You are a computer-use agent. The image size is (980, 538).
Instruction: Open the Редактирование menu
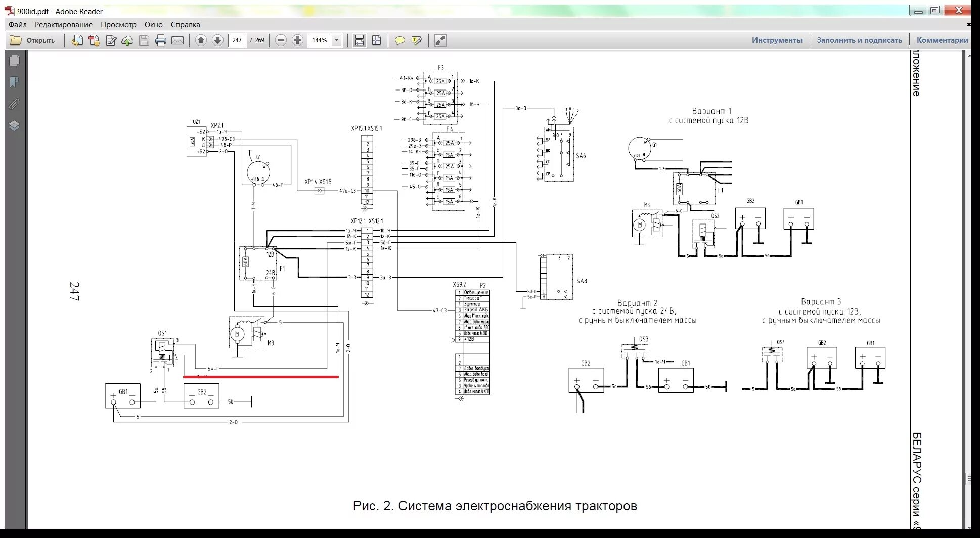click(x=63, y=24)
